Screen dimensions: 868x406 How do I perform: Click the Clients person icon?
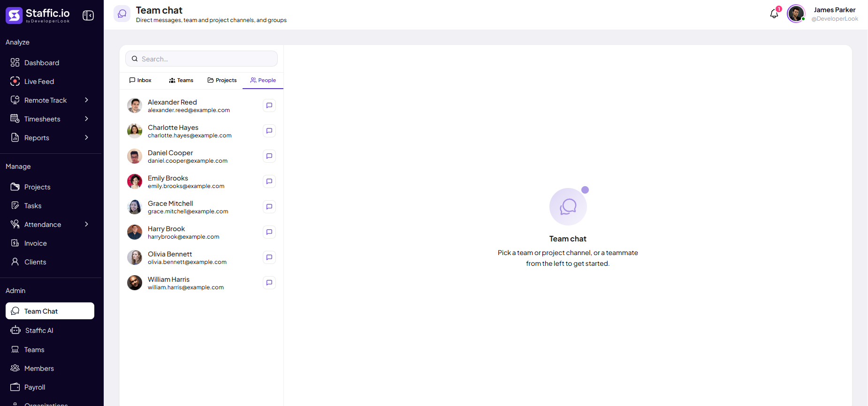click(15, 262)
